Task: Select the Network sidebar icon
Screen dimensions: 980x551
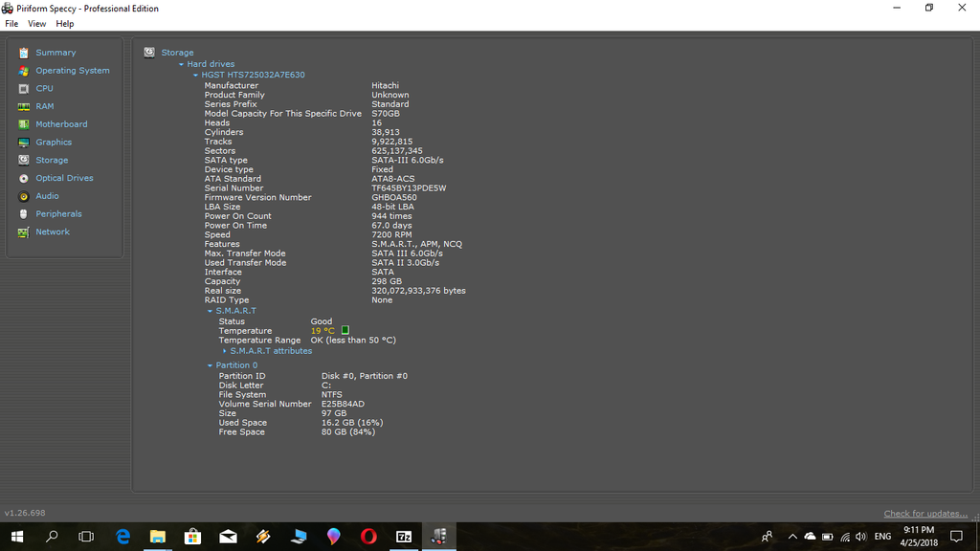Action: [24, 231]
